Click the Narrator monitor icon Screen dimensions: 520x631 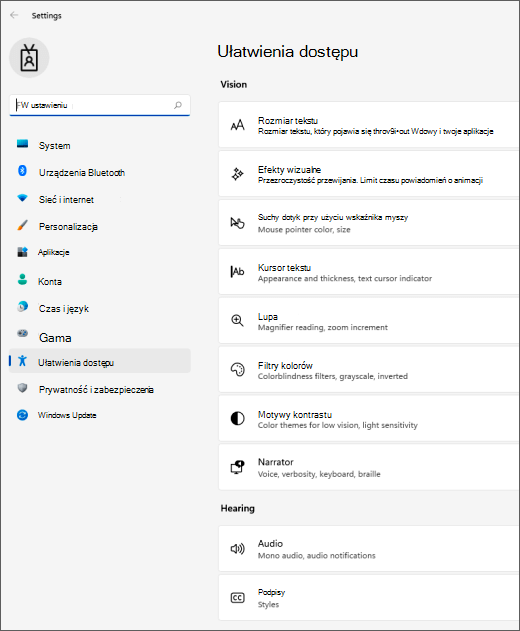tap(237, 467)
